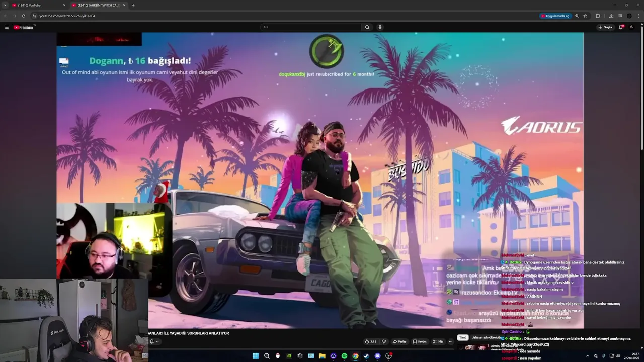Screen dimensions: 644x362
Task: Select the 'Tümü' filter chip
Action: click(x=463, y=338)
